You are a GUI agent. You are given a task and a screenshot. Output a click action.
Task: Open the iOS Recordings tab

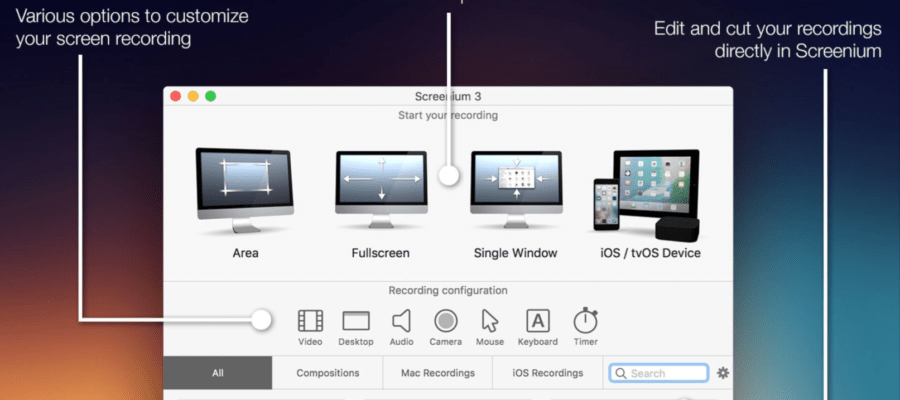click(x=548, y=373)
